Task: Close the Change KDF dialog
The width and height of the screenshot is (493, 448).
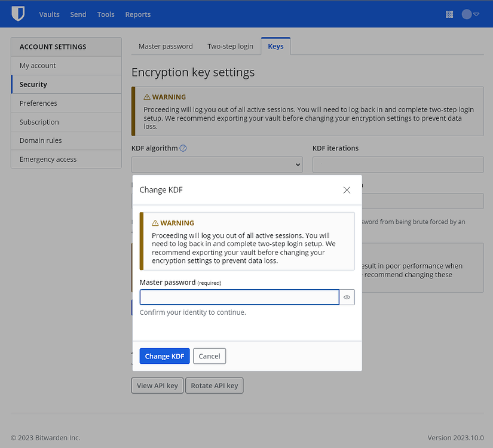Action: click(347, 190)
